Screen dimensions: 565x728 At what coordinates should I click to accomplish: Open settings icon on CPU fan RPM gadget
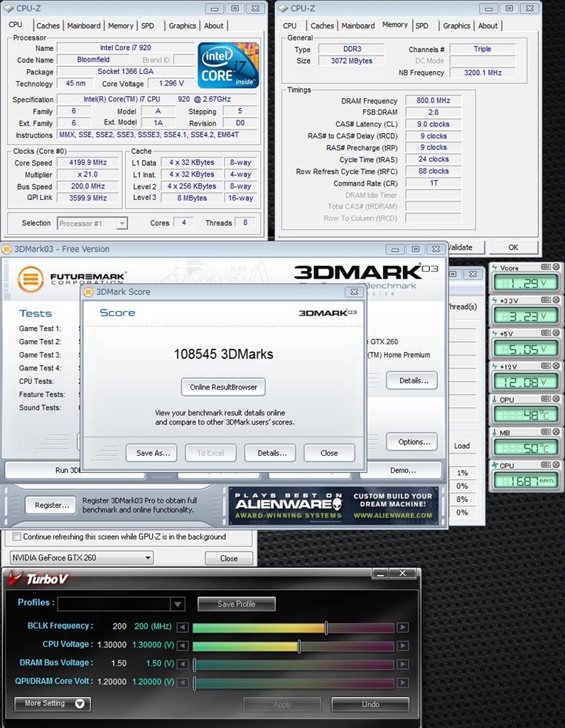(x=546, y=465)
